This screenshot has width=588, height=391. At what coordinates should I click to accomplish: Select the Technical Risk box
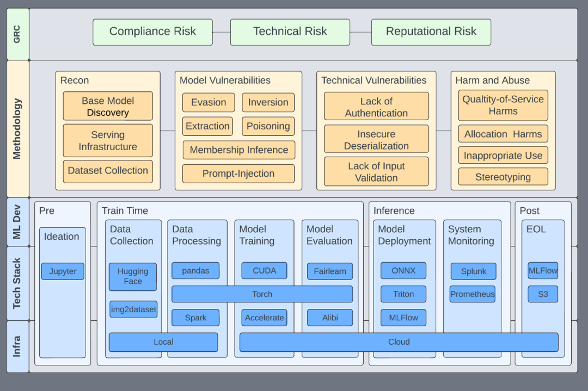(290, 32)
